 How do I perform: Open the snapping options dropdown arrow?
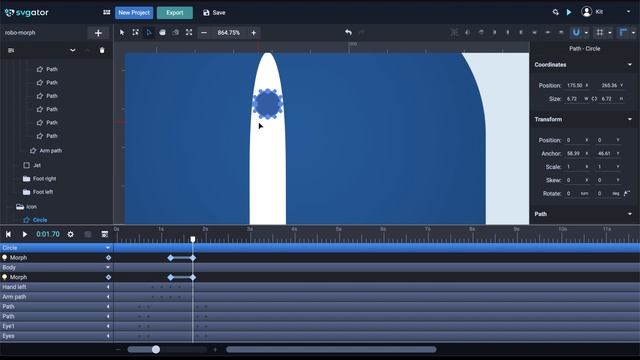(587, 33)
